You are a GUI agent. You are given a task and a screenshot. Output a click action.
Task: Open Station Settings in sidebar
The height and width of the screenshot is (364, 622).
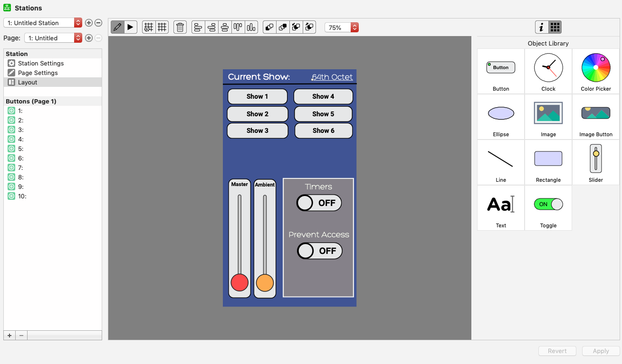pyautogui.click(x=41, y=63)
